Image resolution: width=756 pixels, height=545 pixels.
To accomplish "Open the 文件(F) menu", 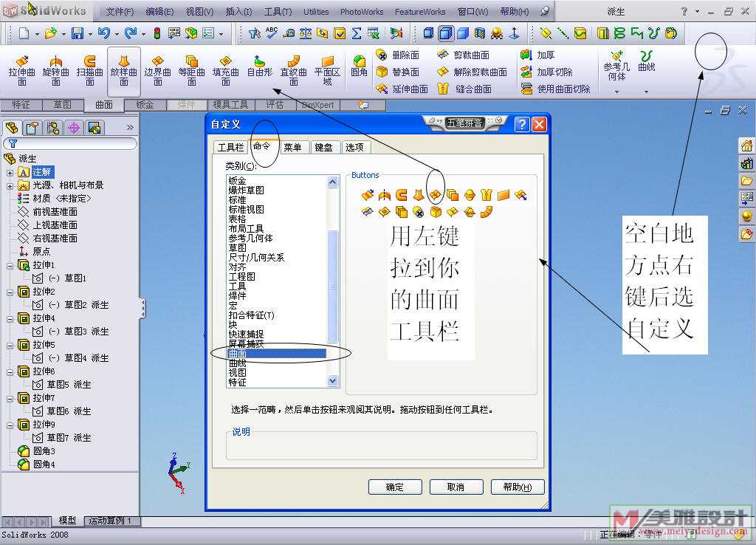I will (120, 12).
